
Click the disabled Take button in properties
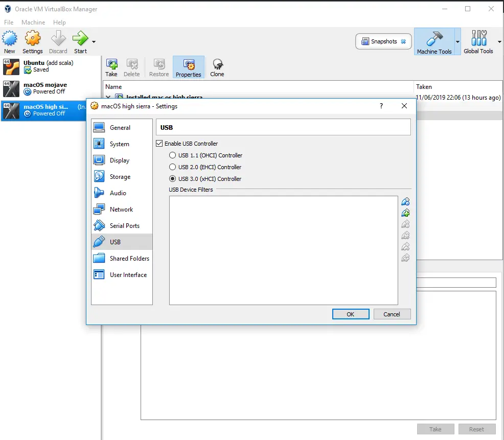click(436, 429)
